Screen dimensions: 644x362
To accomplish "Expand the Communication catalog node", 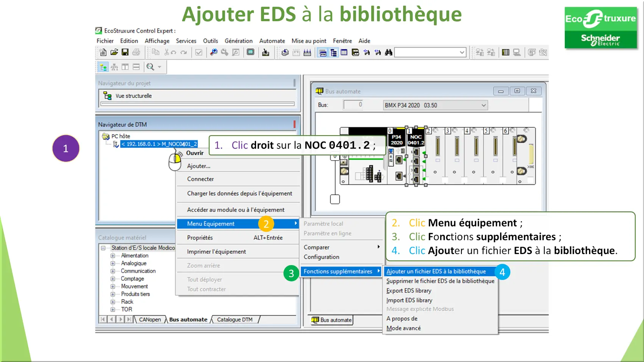I will tap(113, 271).
